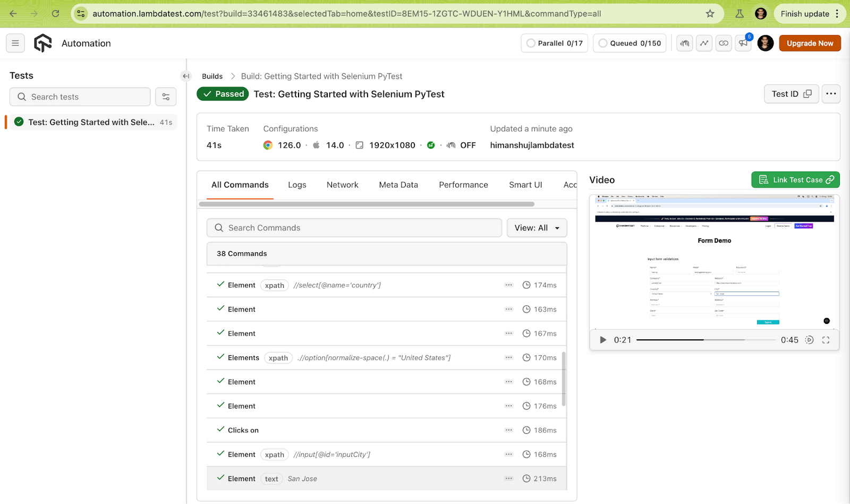The width and height of the screenshot is (850, 504).
Task: Open the insights analytics icon in header
Action: click(x=704, y=43)
